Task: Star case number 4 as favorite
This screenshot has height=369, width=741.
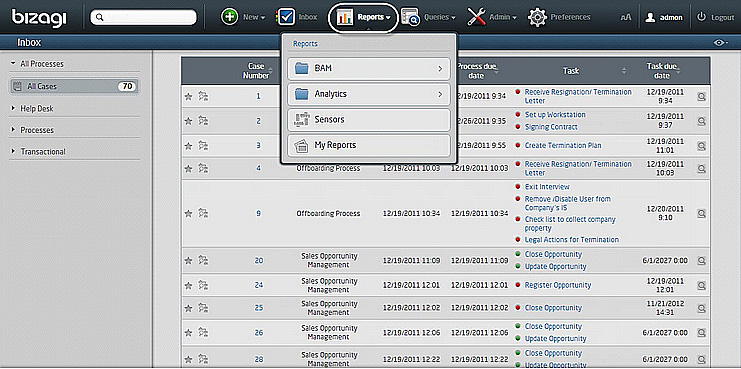Action: (x=188, y=168)
